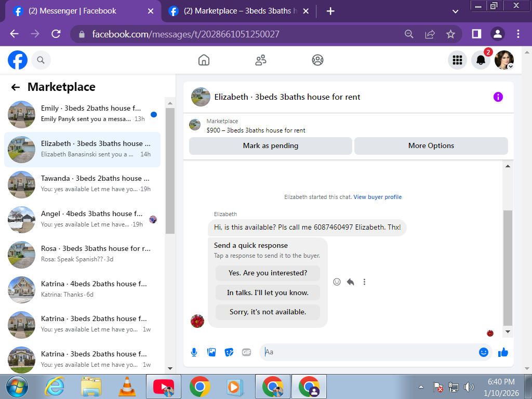
Task: Attach a photo with the image icon
Action: click(211, 352)
